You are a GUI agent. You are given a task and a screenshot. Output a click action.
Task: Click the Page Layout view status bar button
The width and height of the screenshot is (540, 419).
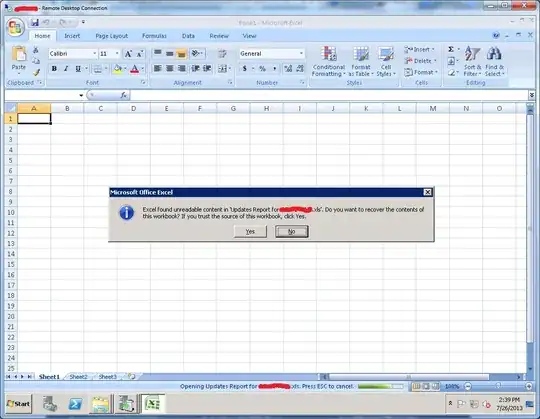(426, 387)
